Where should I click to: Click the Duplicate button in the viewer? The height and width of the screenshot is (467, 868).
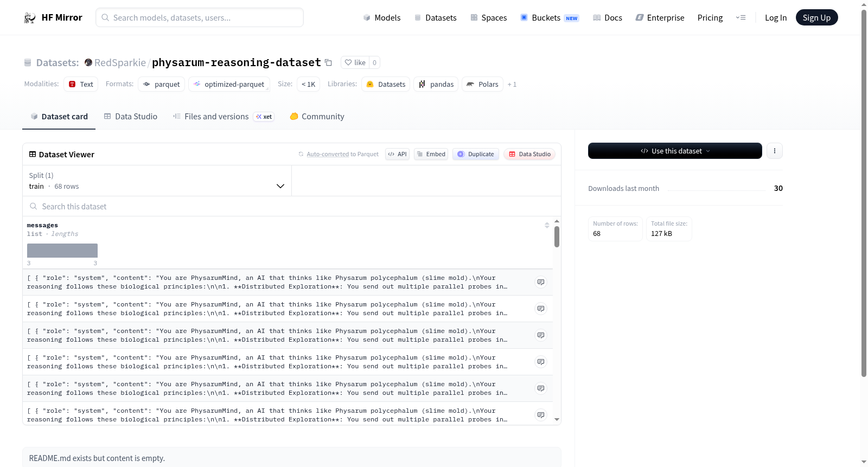click(x=476, y=154)
